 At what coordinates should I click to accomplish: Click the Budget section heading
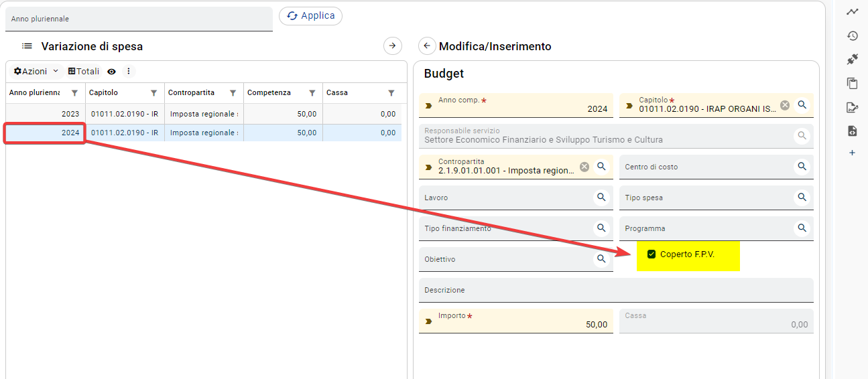(x=444, y=74)
